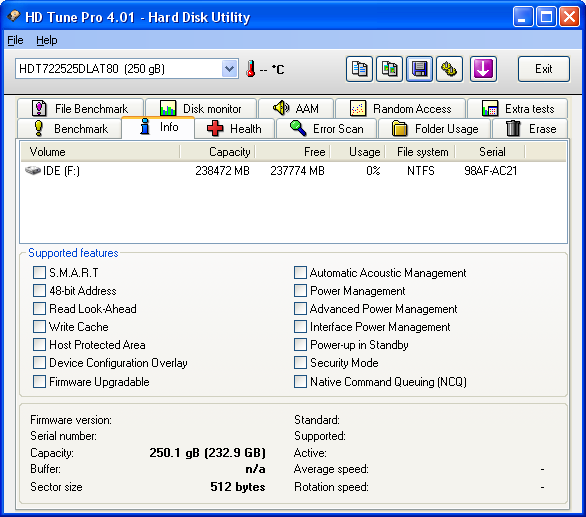Viewport: 586px width, 517px height.
Task: Click the thermometer temperature icon
Action: pos(251,69)
